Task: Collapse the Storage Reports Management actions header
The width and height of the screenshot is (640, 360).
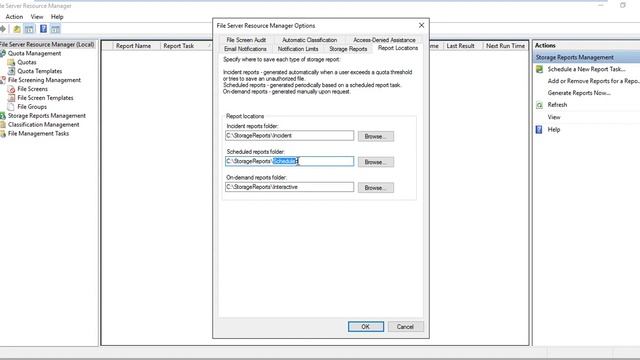Action: pos(587,58)
